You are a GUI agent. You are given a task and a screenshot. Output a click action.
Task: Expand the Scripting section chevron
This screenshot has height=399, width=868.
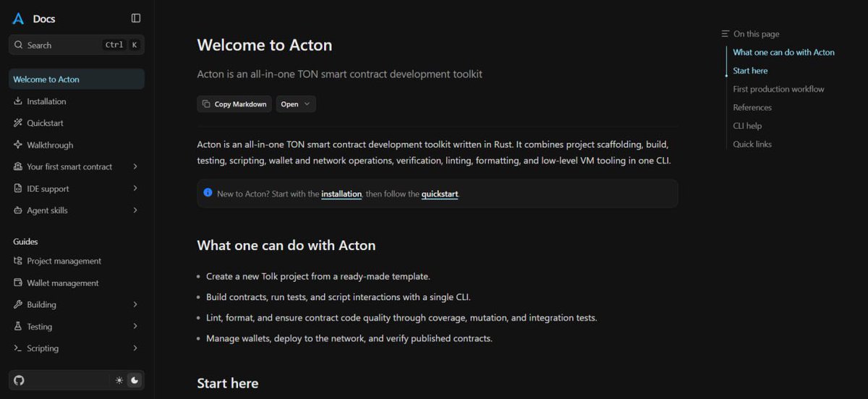[x=135, y=348]
